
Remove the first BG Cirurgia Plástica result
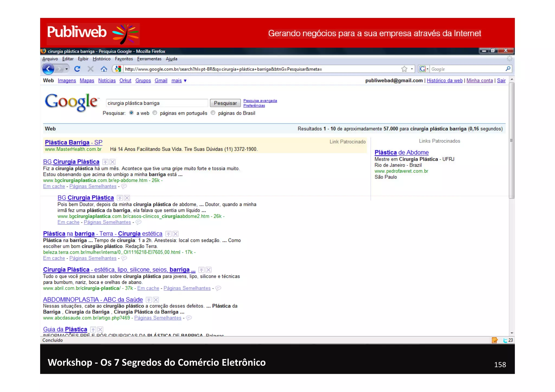[112, 162]
